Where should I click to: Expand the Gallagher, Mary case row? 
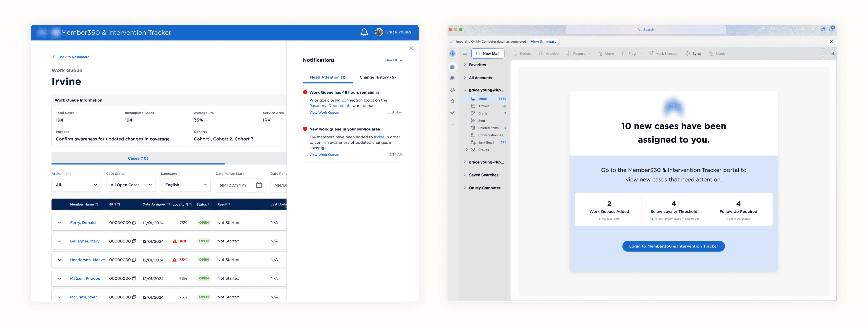(60, 241)
